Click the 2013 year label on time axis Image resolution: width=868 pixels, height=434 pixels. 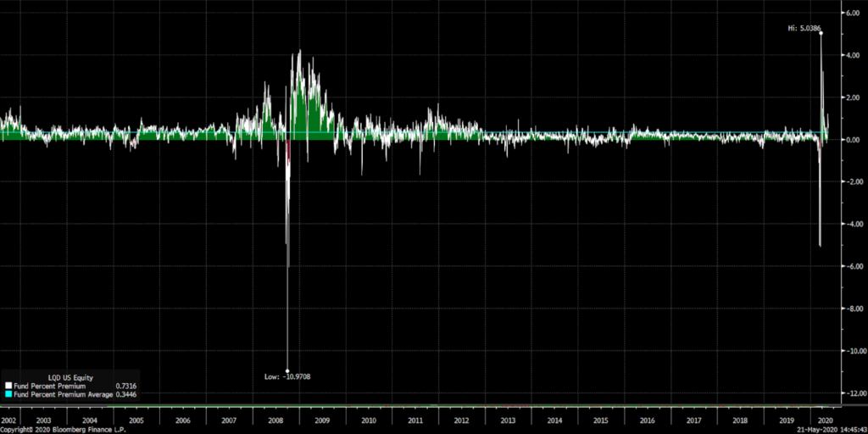(x=508, y=420)
